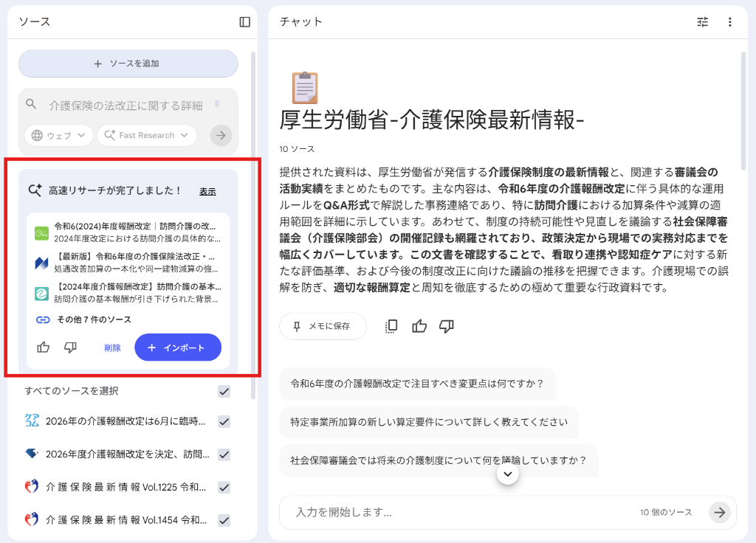Click the ソースを追加 button
Screen dimensions: 756x543
128,63
